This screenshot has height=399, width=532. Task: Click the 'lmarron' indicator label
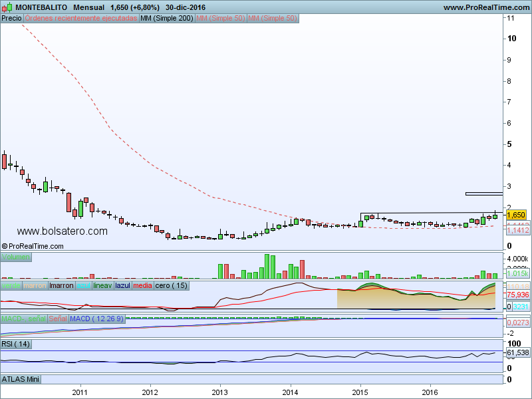coord(61,286)
